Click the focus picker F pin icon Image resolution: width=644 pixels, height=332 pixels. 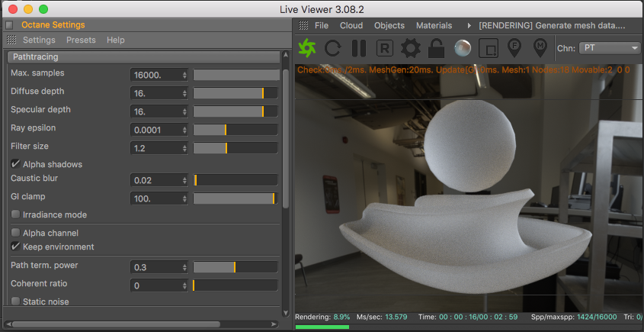click(514, 48)
